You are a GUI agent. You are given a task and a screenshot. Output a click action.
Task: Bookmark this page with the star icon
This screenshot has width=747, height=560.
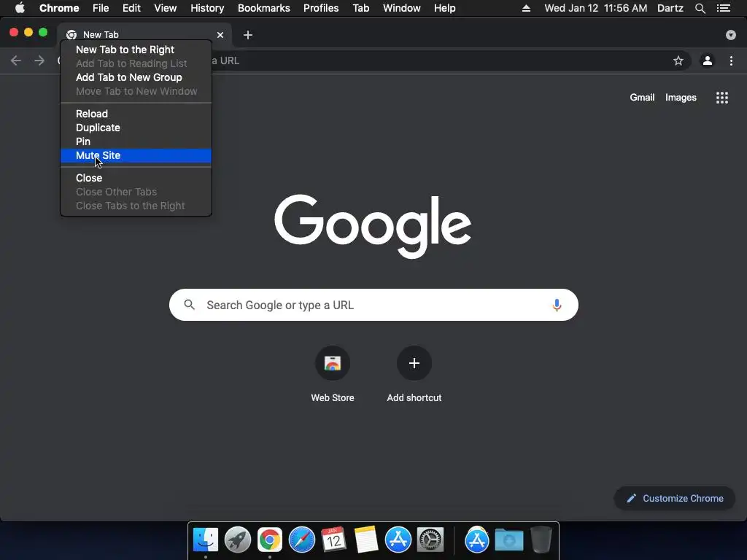click(678, 61)
